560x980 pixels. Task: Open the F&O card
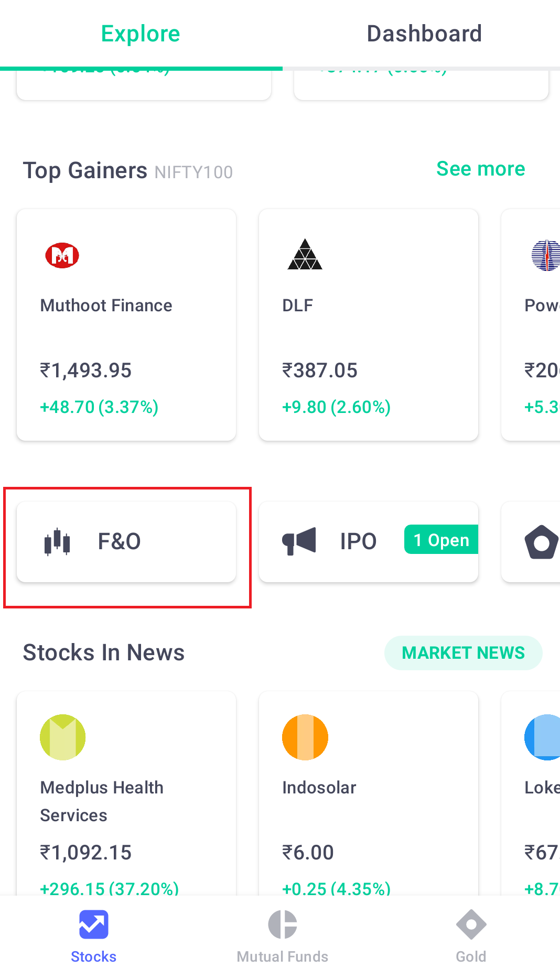pos(126,542)
